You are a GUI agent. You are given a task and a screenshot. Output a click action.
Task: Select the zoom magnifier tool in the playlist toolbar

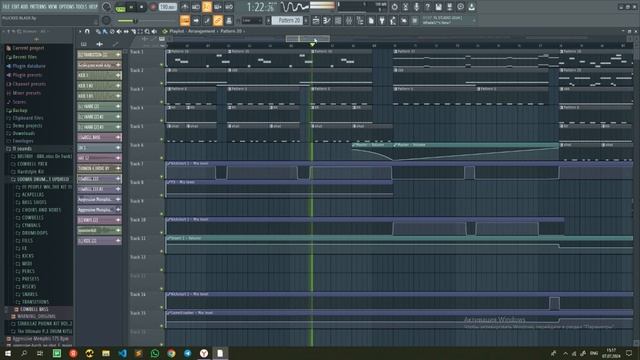point(147,31)
